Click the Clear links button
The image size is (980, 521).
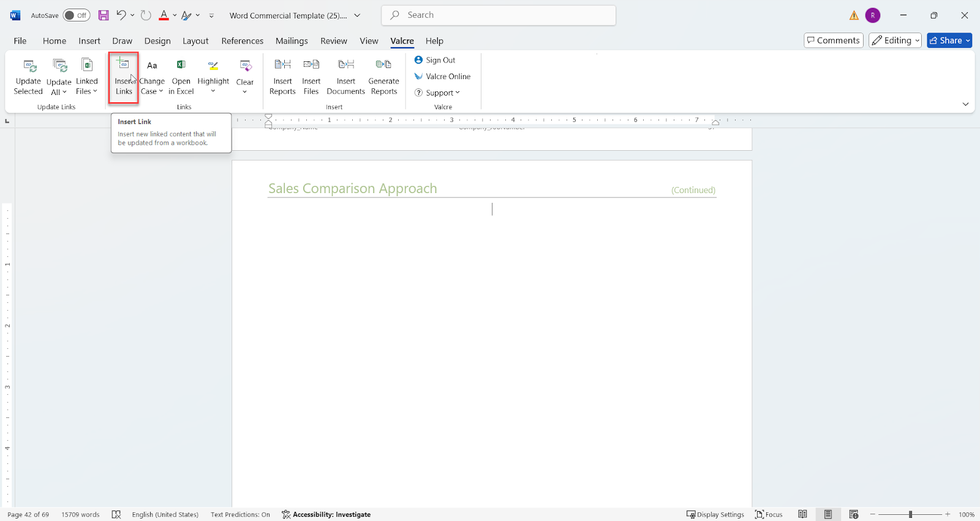point(245,77)
